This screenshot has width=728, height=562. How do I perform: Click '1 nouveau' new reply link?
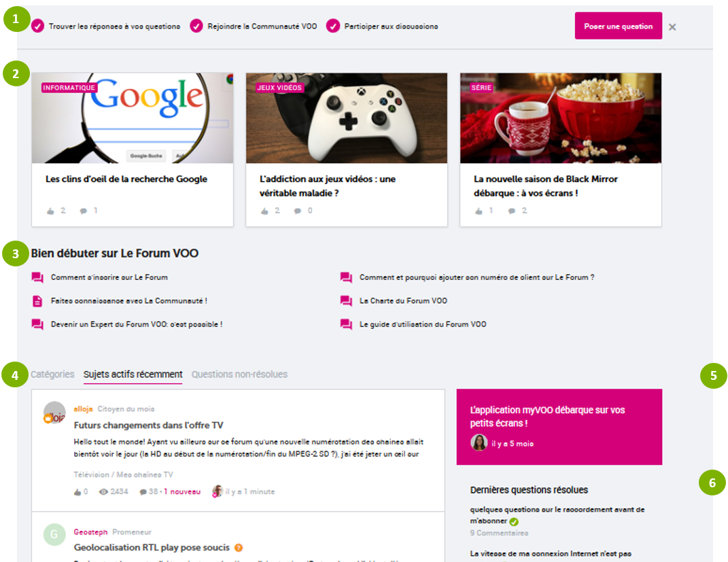coord(182,491)
